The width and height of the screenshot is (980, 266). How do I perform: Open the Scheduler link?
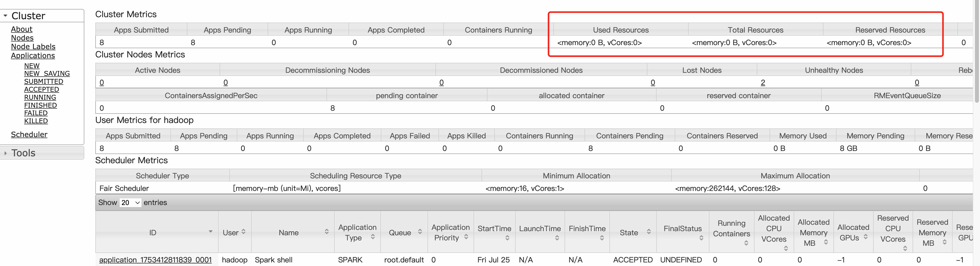(x=29, y=135)
